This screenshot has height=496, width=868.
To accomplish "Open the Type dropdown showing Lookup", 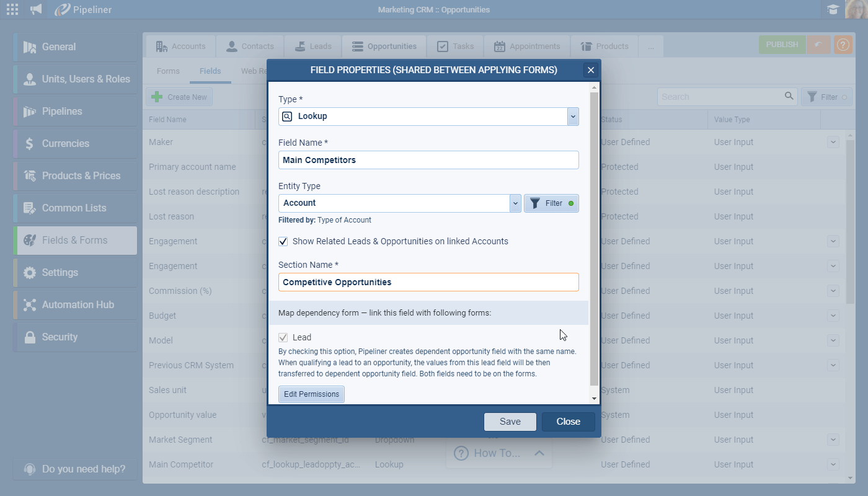I will (572, 116).
